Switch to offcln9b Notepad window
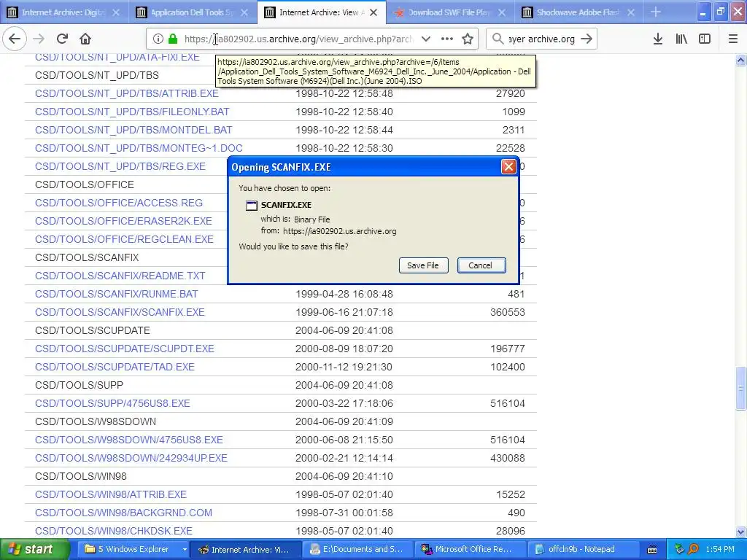 (582, 550)
